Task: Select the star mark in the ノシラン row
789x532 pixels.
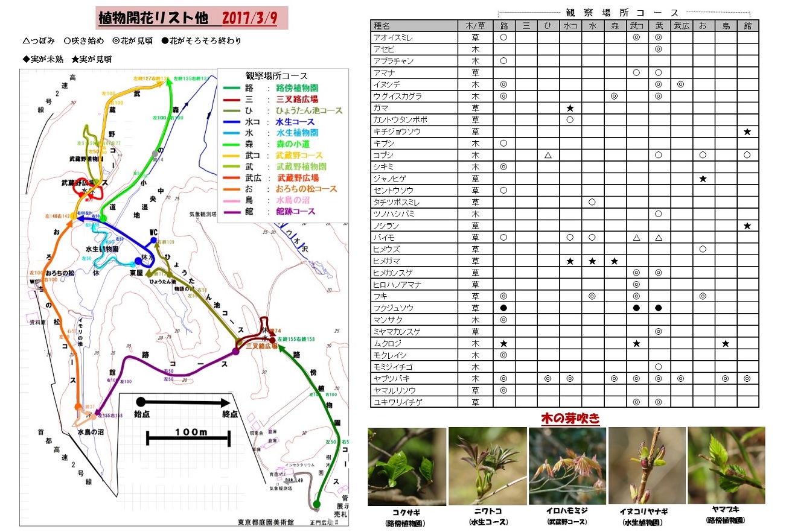Action: 747,226
